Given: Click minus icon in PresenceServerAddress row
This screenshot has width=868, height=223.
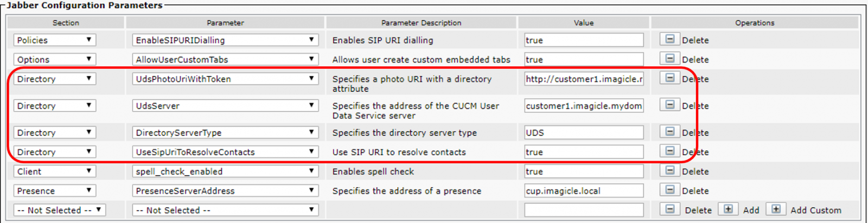Looking at the screenshot, I should coord(670,190).
